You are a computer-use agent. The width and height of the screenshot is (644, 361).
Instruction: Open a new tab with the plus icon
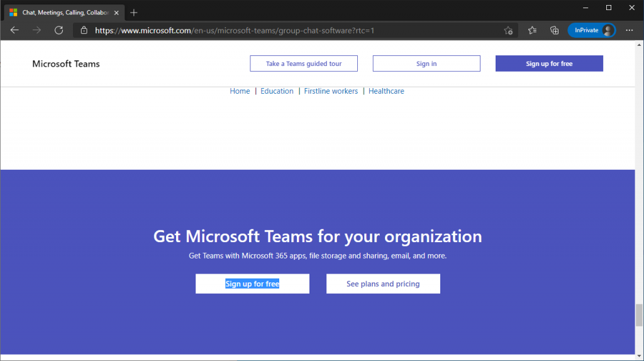pyautogui.click(x=134, y=13)
